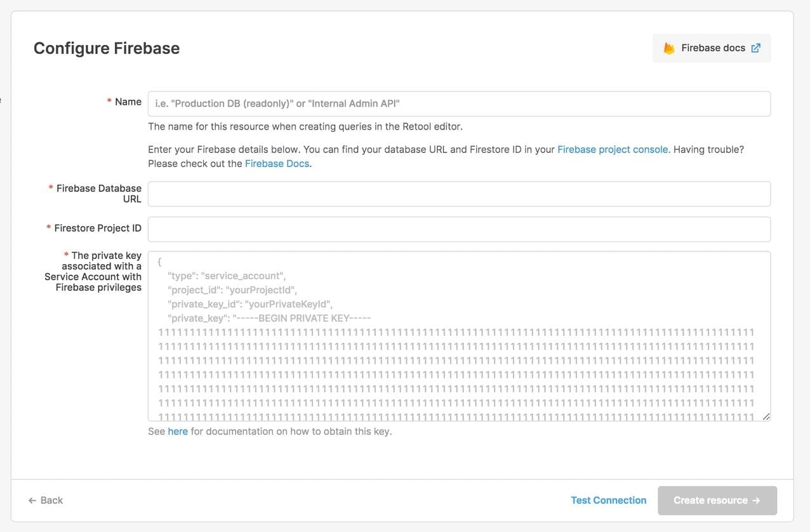
Task: Follow the Firebase Docs inline link
Action: pos(277,163)
